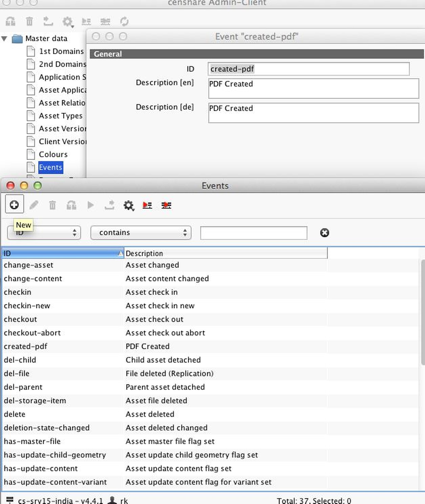The image size is (425, 504).
Task: Click the New event plus icon
Action: (x=14, y=205)
